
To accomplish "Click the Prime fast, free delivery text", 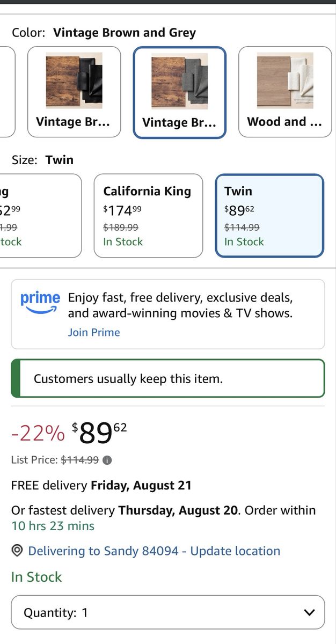I will pyautogui.click(x=180, y=305).
